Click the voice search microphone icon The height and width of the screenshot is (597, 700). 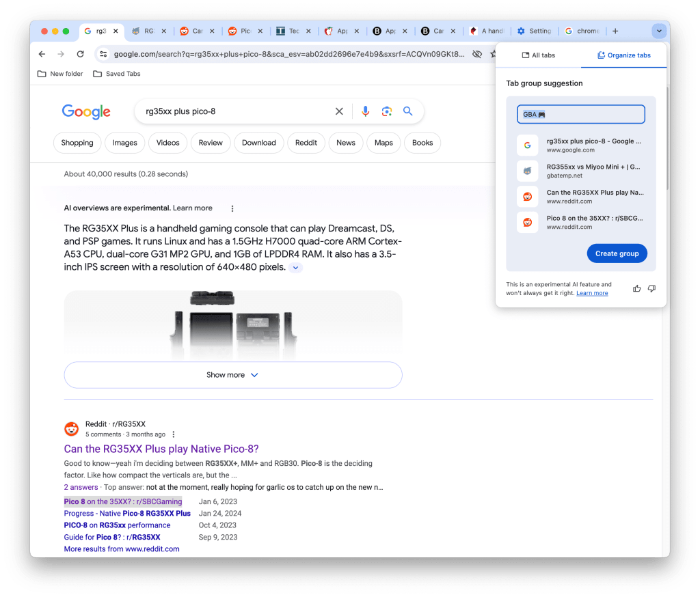click(x=366, y=111)
